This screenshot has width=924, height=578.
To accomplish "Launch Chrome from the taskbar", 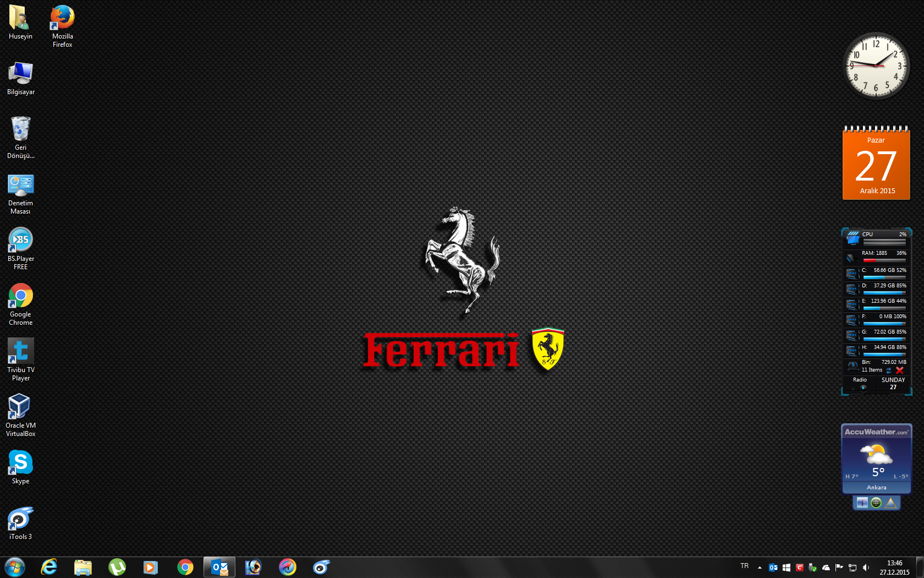I will point(185,567).
